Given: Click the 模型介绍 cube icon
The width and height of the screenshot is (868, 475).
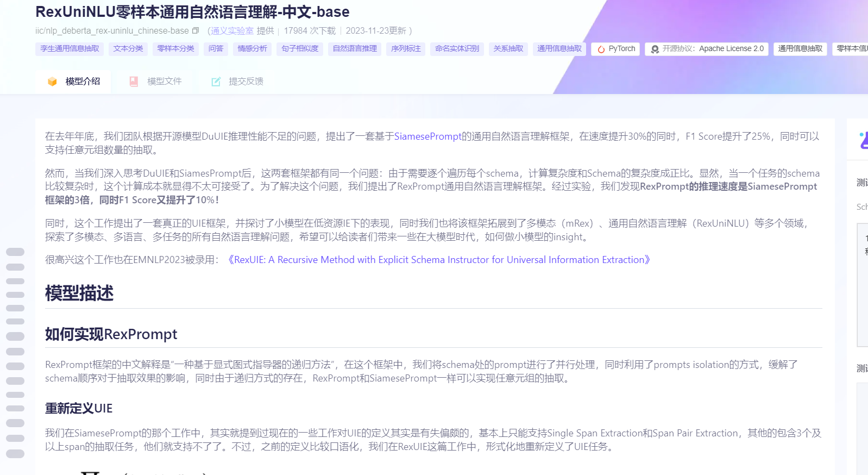Looking at the screenshot, I should (52, 82).
